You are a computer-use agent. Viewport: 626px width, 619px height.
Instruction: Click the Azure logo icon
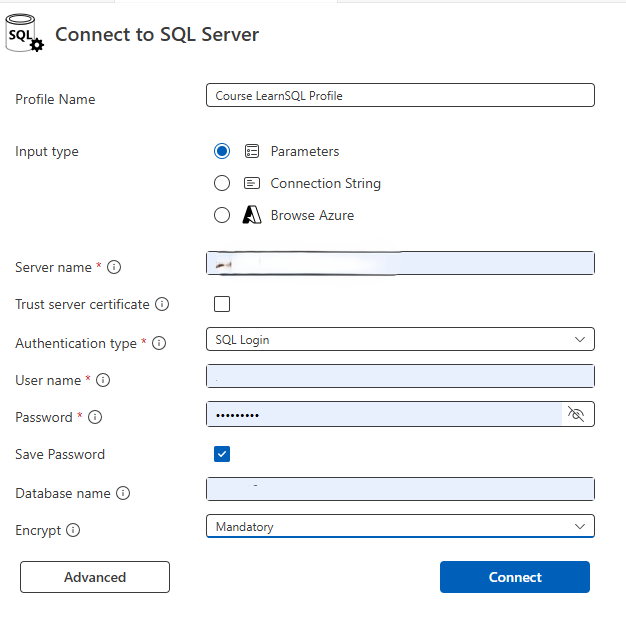pyautogui.click(x=252, y=215)
